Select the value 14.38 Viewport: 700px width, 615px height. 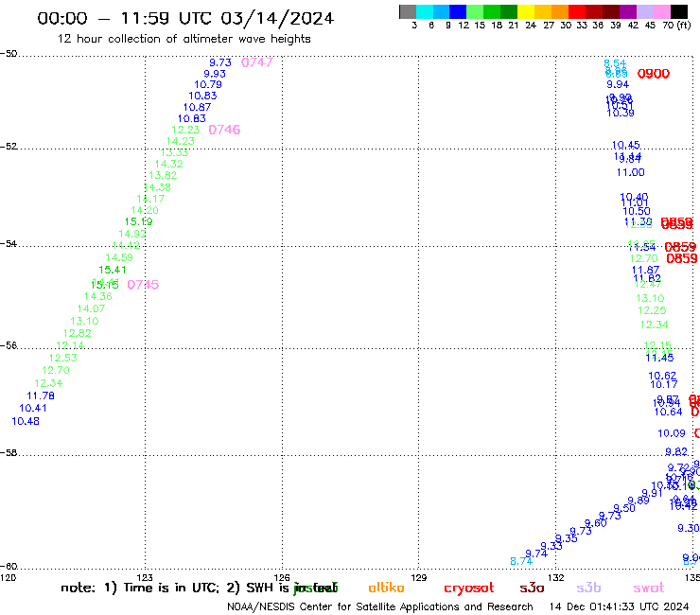click(157, 187)
